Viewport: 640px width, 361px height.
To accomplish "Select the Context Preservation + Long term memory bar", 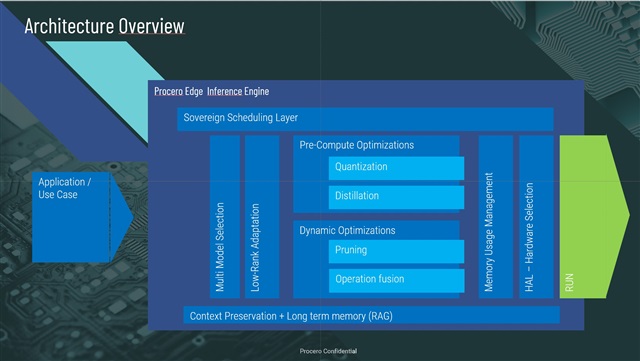I will [x=371, y=315].
